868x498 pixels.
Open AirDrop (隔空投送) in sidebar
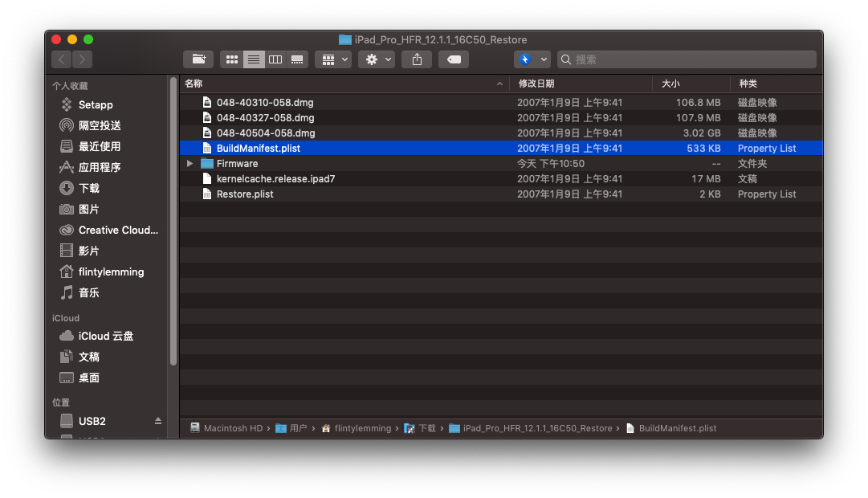click(100, 125)
